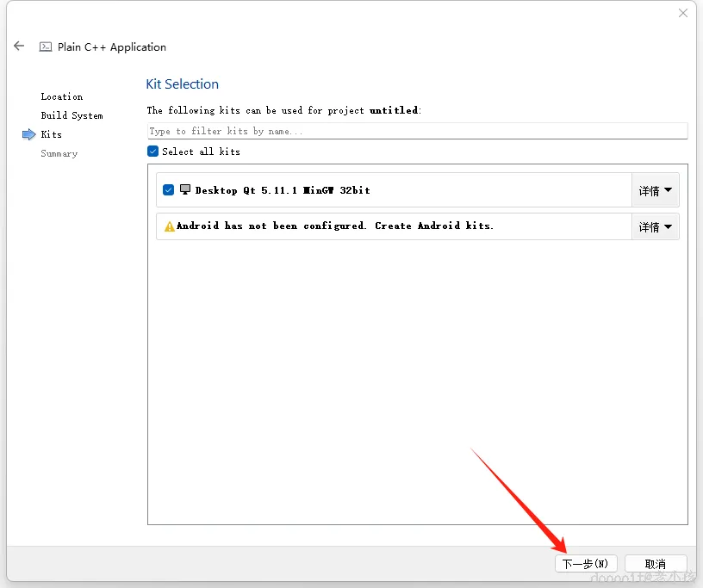Click the filter kits by name field
Screen dimensions: 703x588
(417, 131)
